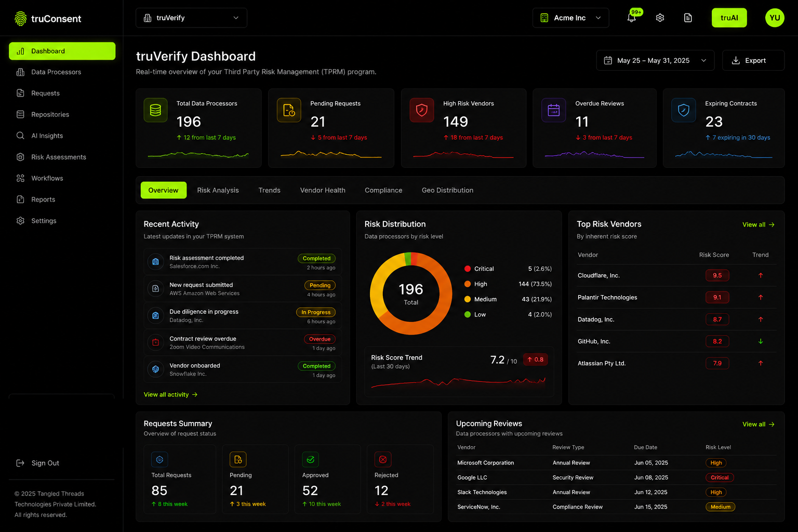The image size is (798, 532).
Task: Follow the View all activity link
Action: (170, 395)
